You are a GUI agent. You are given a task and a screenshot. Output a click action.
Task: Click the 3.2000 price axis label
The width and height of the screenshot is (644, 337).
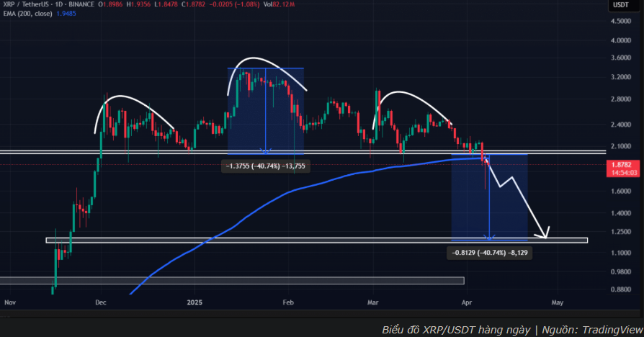click(x=621, y=77)
